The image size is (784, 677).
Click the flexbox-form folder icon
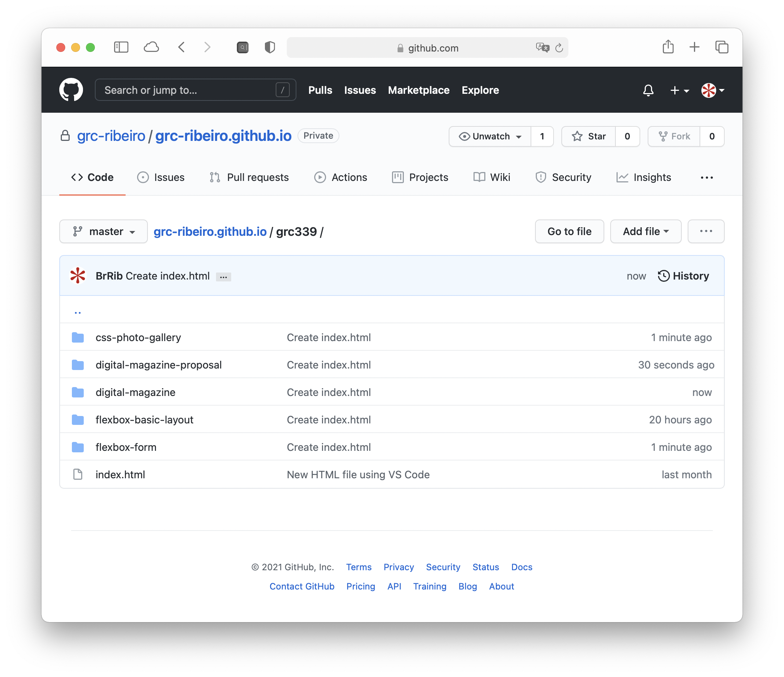click(x=77, y=447)
